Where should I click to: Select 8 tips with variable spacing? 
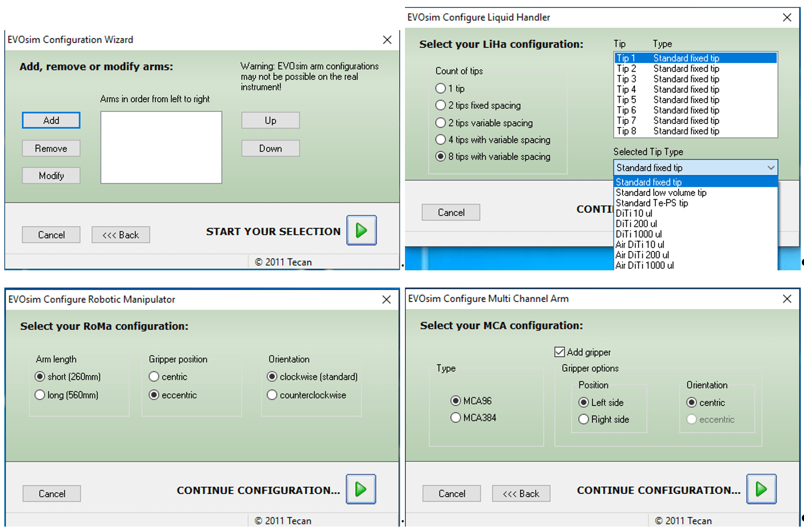coord(441,157)
